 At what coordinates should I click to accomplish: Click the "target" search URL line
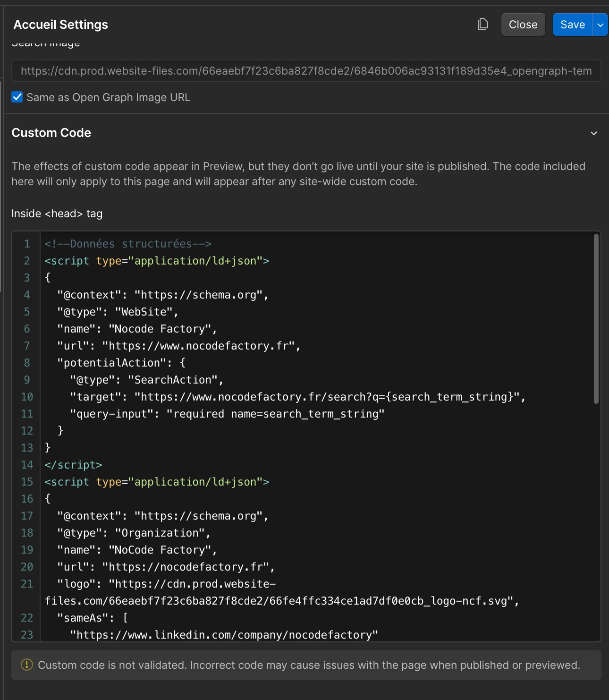coord(298,397)
